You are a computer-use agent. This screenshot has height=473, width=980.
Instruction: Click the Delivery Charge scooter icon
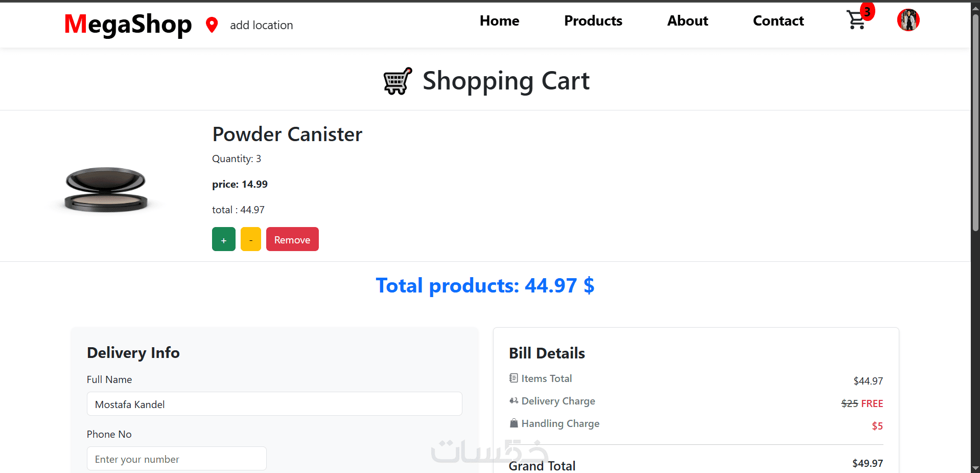click(514, 400)
